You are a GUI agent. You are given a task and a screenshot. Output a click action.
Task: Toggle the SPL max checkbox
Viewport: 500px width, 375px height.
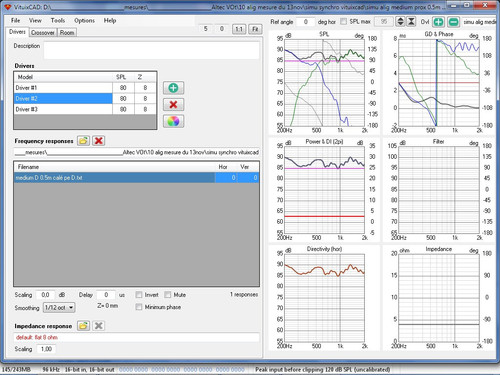tap(343, 21)
